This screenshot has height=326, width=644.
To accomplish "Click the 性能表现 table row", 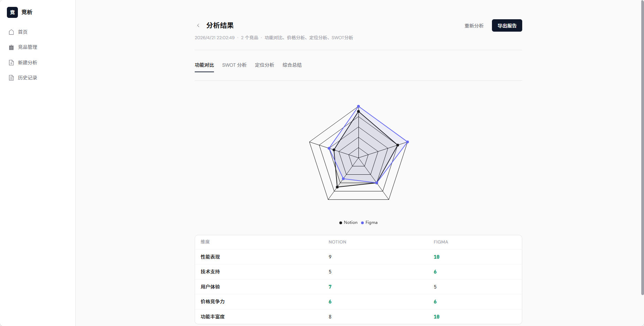I will point(358,257).
